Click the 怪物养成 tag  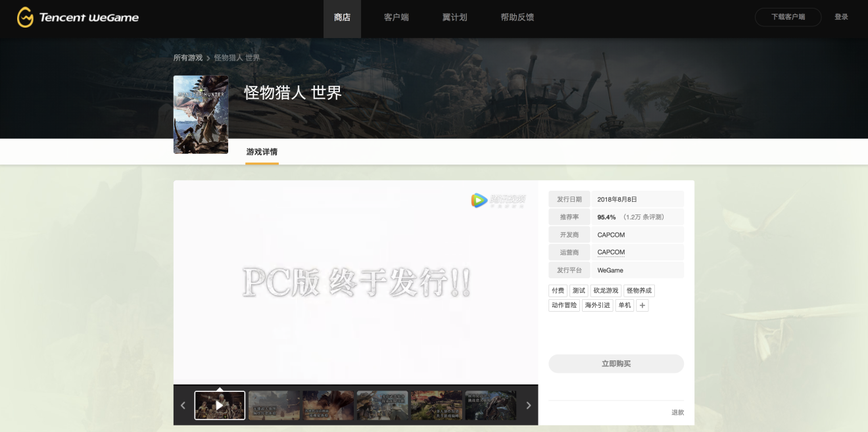click(639, 291)
